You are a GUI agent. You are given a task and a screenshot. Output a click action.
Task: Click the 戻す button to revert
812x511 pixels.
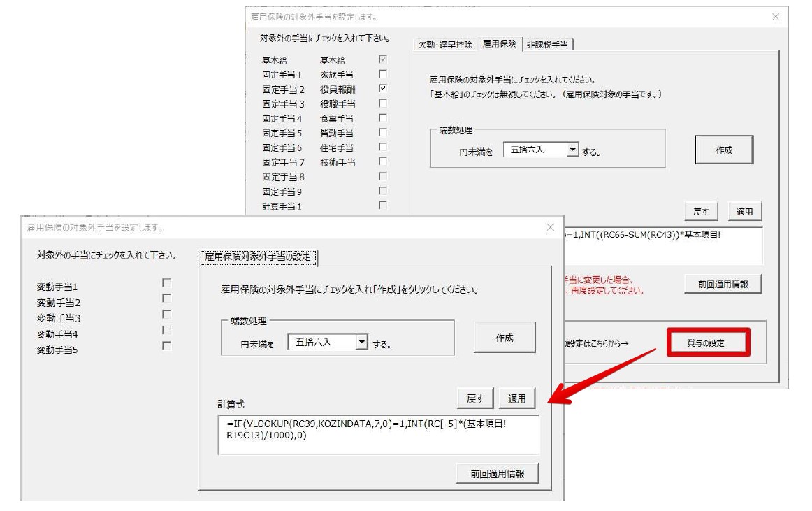coord(475,398)
